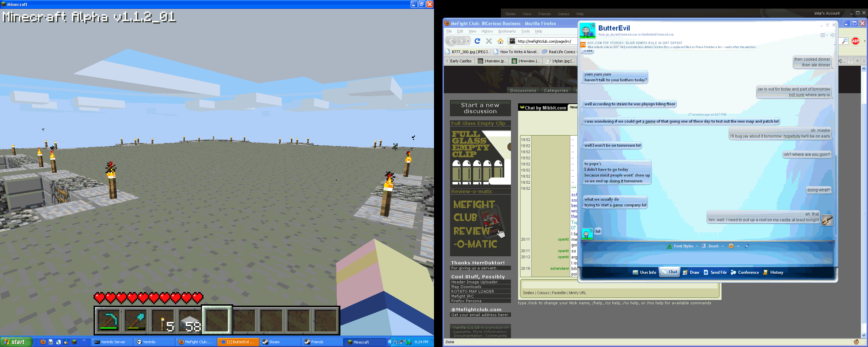Click magnifier search icon in Firefox
868x347 pixels.
[844, 41]
